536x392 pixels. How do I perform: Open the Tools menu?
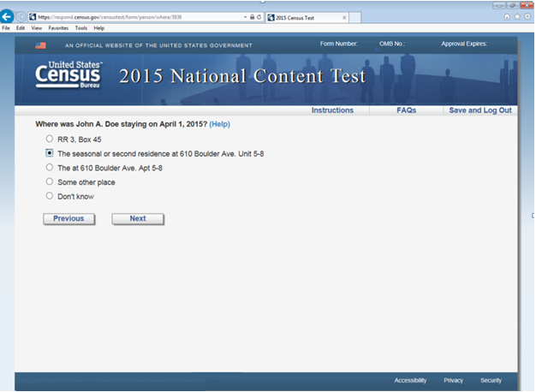click(x=81, y=28)
